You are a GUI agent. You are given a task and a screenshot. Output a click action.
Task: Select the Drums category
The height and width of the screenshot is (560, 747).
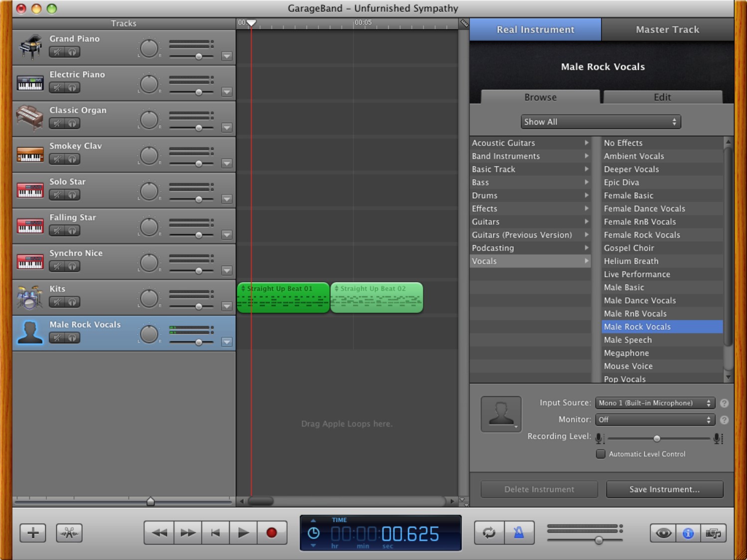click(x=530, y=195)
